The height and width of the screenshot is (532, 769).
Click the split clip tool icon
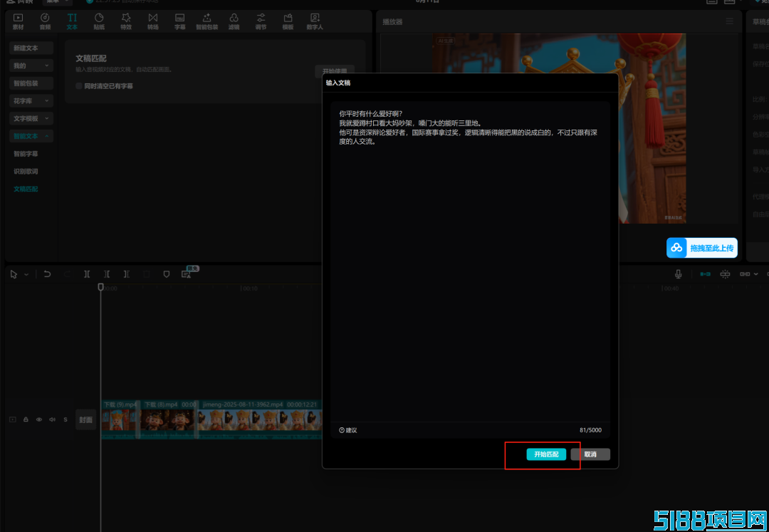point(87,274)
